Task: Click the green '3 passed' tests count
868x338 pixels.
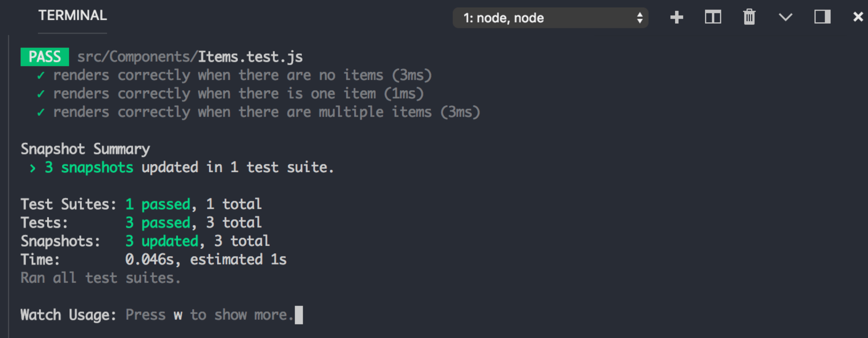Action: coord(158,222)
